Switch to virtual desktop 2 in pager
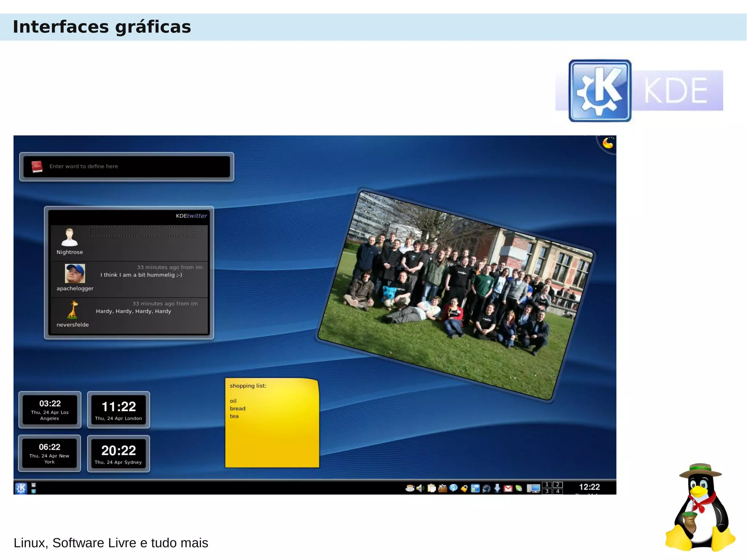The width and height of the screenshot is (747, 560). 558,485
